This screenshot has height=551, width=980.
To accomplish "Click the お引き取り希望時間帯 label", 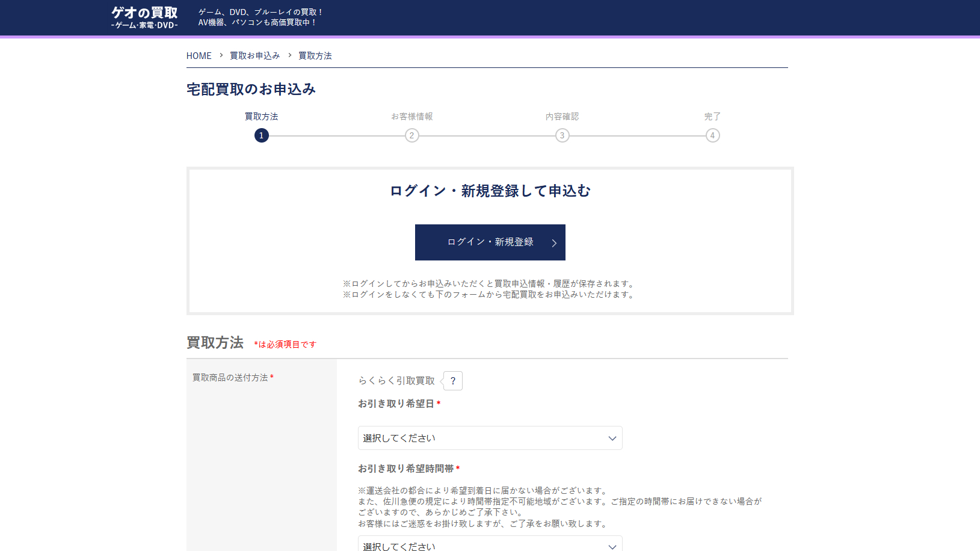I will click(406, 469).
